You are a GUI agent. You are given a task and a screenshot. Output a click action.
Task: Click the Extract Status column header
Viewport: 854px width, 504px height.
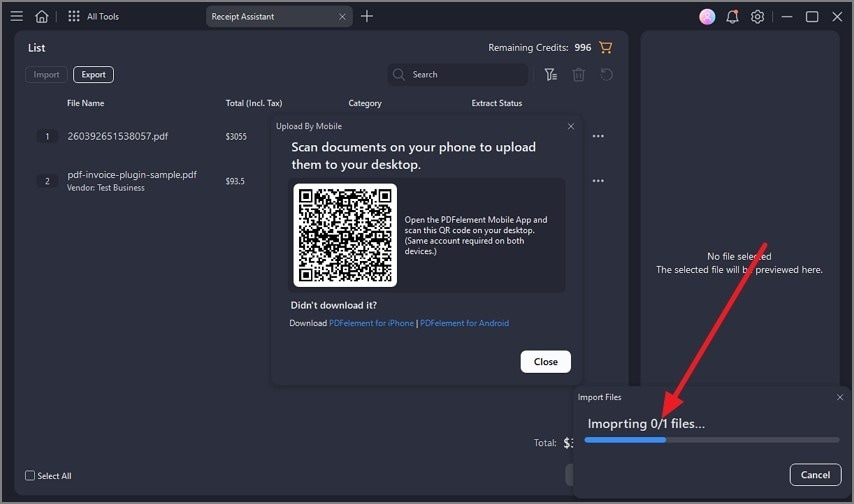coord(497,103)
